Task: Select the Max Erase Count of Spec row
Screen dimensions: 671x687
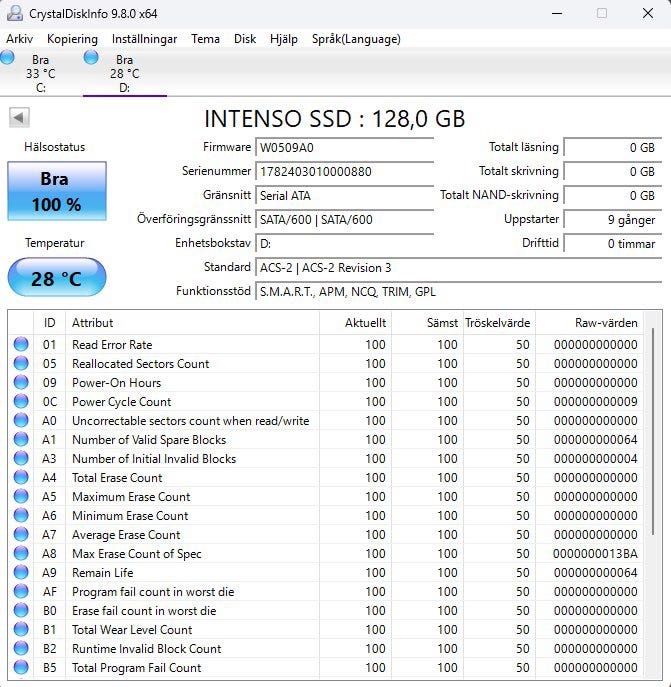Action: click(x=137, y=554)
